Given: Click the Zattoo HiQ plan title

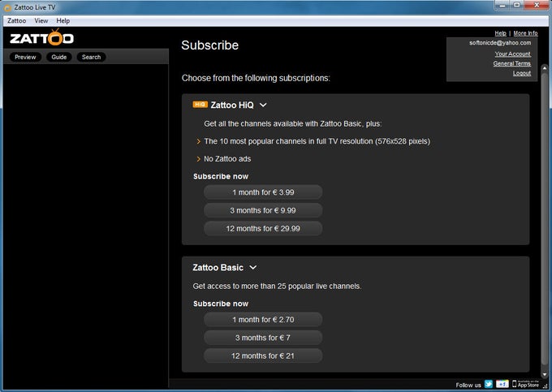Looking at the screenshot, I should pyautogui.click(x=232, y=105).
